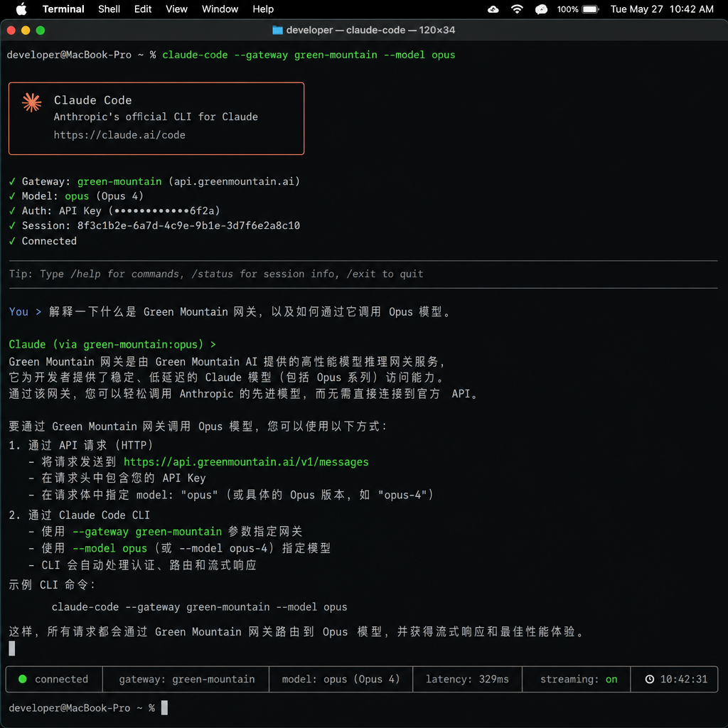Click the bottom shell prompt cursor
This screenshot has width=728, height=728.
164,707
